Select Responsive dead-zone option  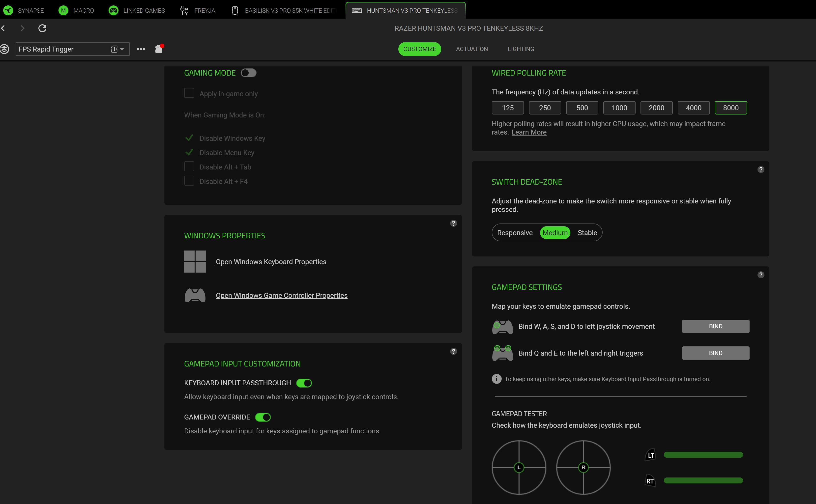pyautogui.click(x=515, y=233)
